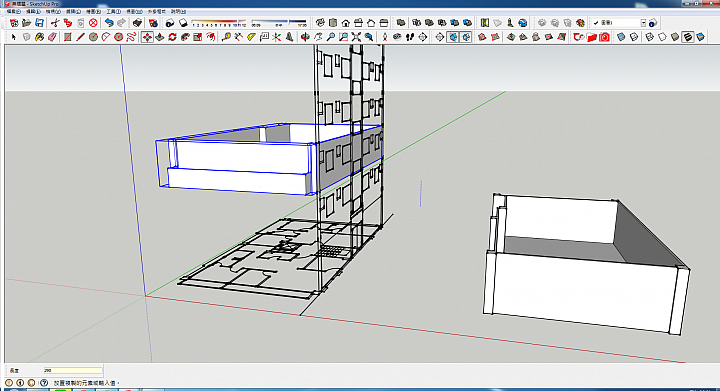This screenshot has height=391, width=720.
Task: Pick the Axes tool
Action: (x=276, y=37)
